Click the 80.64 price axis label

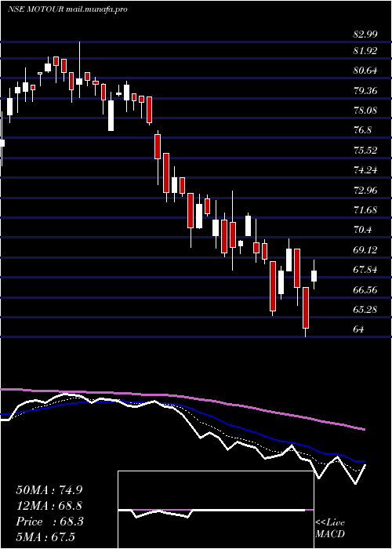point(365,71)
